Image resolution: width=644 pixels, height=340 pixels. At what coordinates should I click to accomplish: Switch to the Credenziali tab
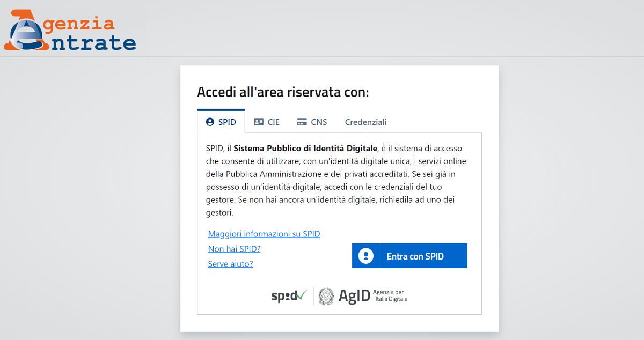(366, 122)
